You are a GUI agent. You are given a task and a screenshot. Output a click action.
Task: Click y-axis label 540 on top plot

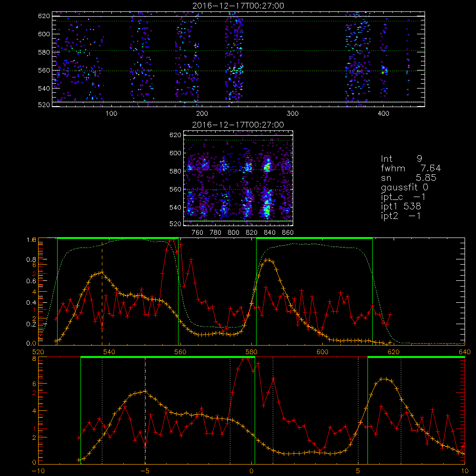pos(44,89)
